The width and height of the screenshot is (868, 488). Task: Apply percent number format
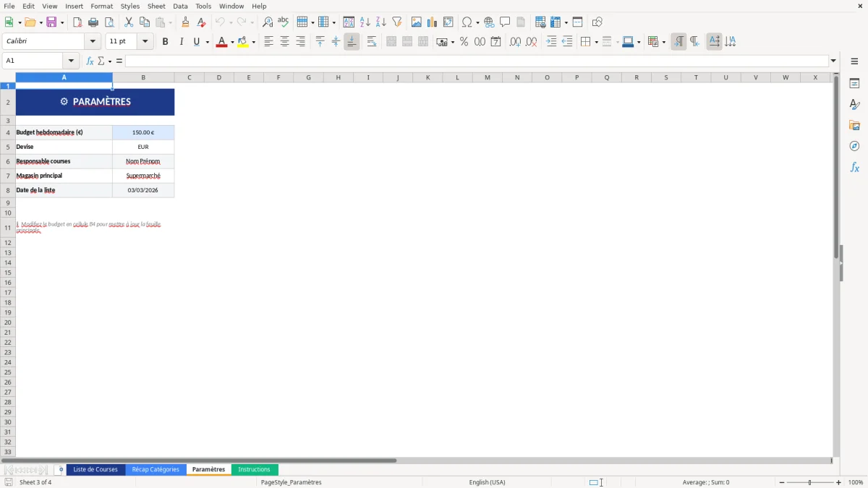pyautogui.click(x=464, y=41)
